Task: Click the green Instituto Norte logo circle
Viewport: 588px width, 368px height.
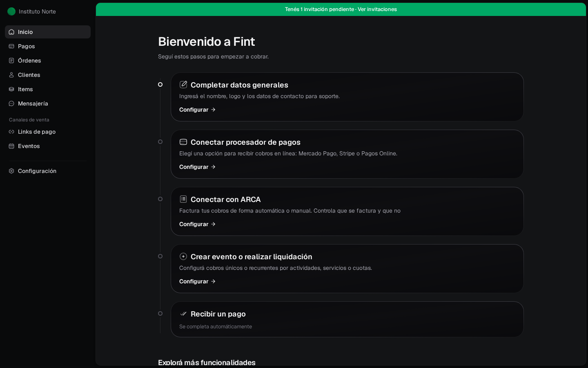Action: (11, 11)
